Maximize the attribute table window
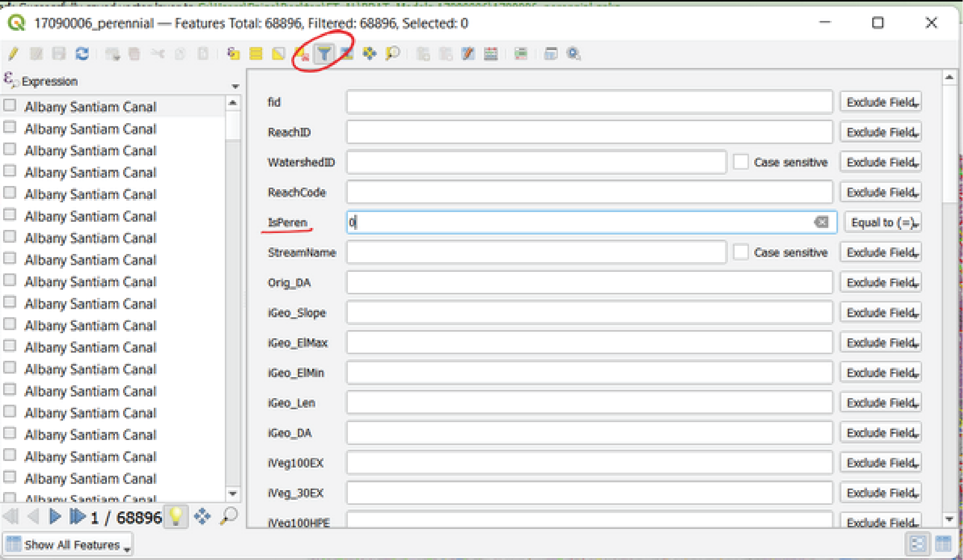Screen dimensions: 963x560 (878, 23)
